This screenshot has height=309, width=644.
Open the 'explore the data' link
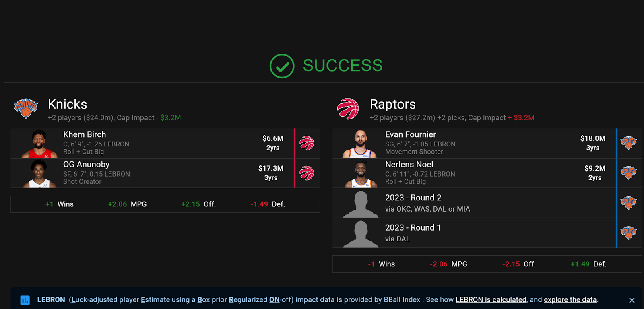(x=570, y=300)
